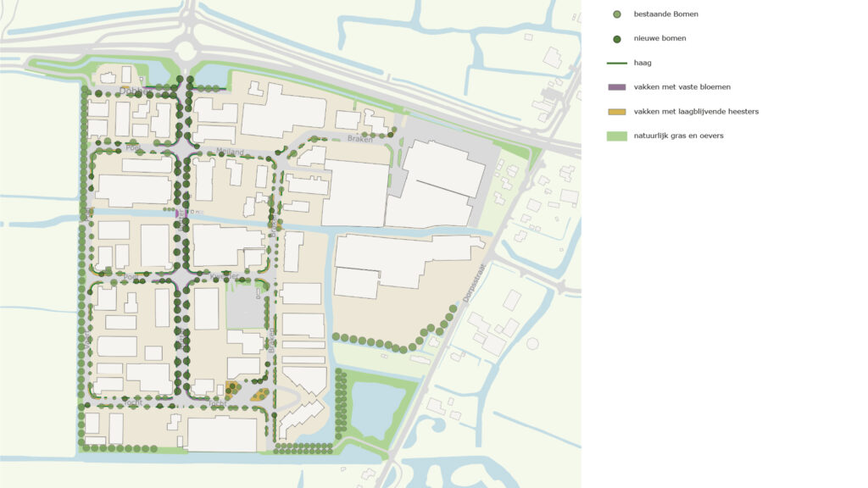Click the large pond beside Dorpsstraat
Image resolution: width=868 pixels, height=488 pixels.
[378, 408]
